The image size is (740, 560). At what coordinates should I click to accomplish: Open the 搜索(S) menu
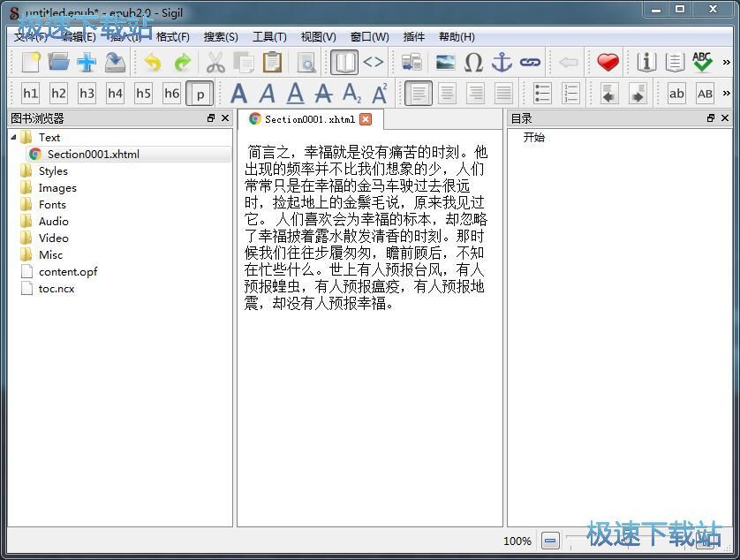(221, 37)
